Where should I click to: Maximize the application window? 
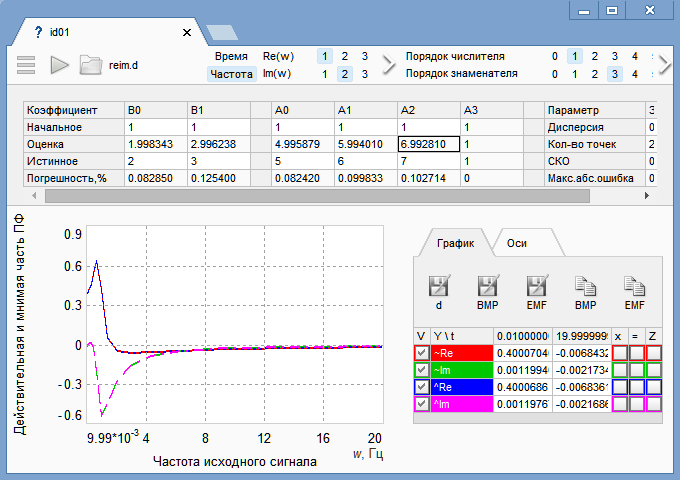click(612, 10)
